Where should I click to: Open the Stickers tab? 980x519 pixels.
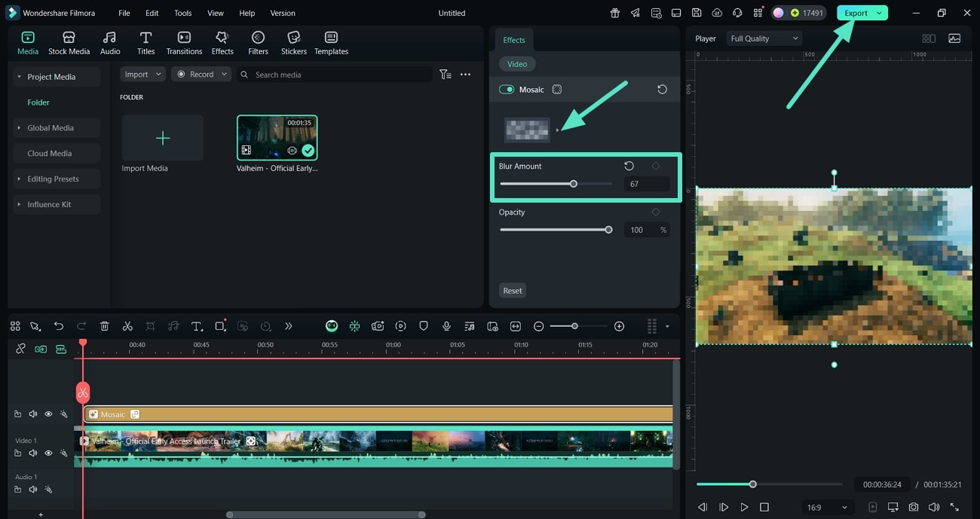coord(294,43)
